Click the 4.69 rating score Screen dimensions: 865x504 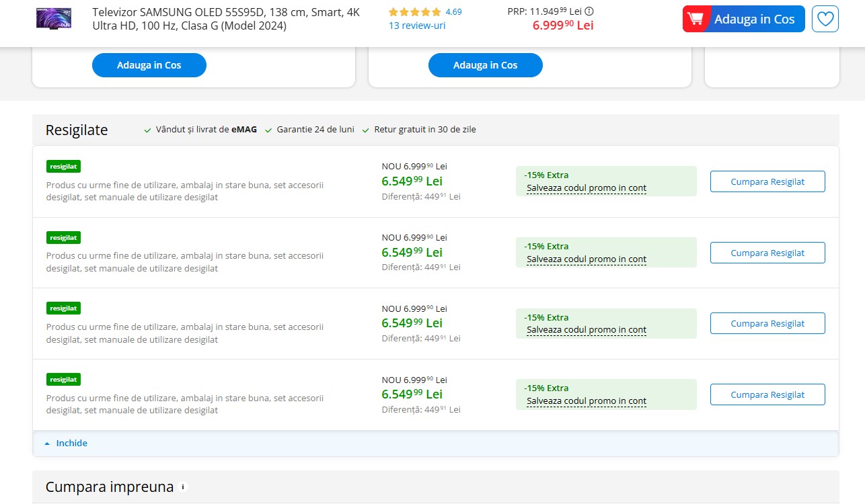pyautogui.click(x=453, y=12)
